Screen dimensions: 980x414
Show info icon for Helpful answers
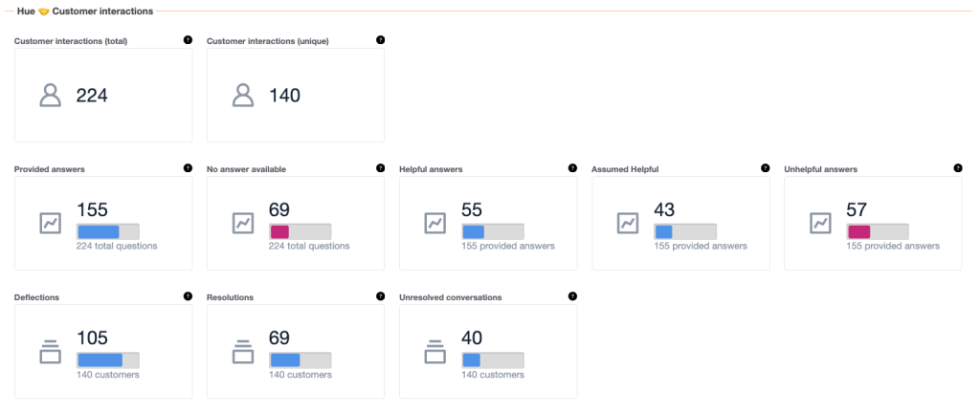[x=572, y=168]
